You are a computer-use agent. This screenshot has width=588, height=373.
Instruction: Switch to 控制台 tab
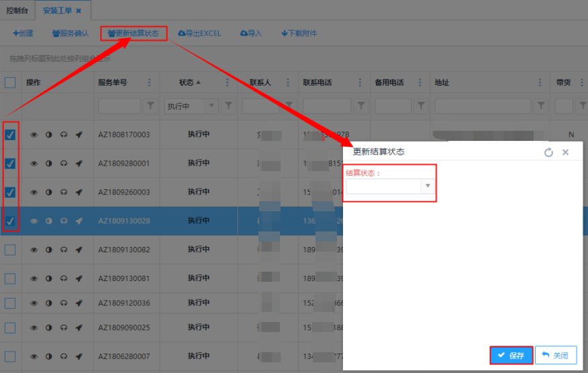tap(18, 11)
